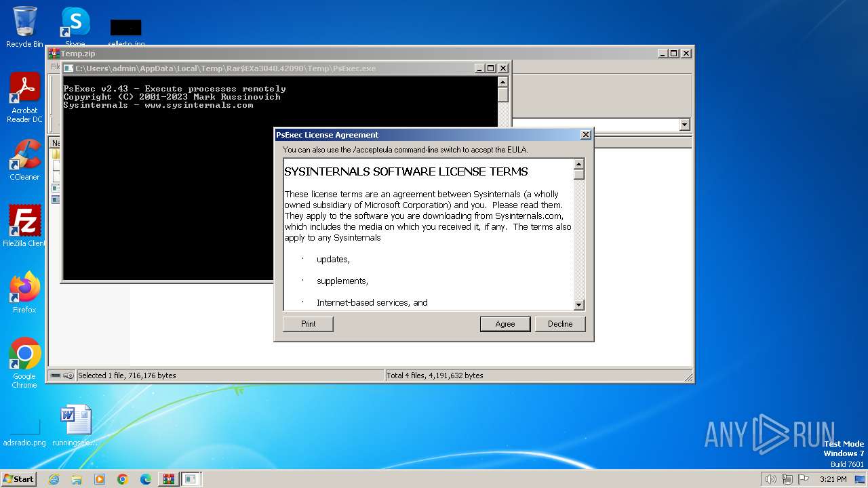This screenshot has height=488, width=868.
Task: Click the license text scrollbar thumb
Action: 579,174
